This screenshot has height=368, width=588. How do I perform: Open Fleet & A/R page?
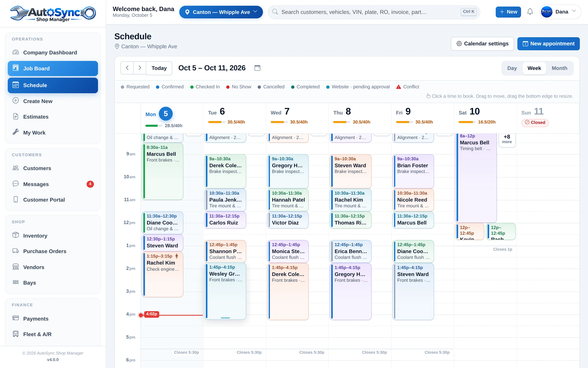(x=53, y=334)
